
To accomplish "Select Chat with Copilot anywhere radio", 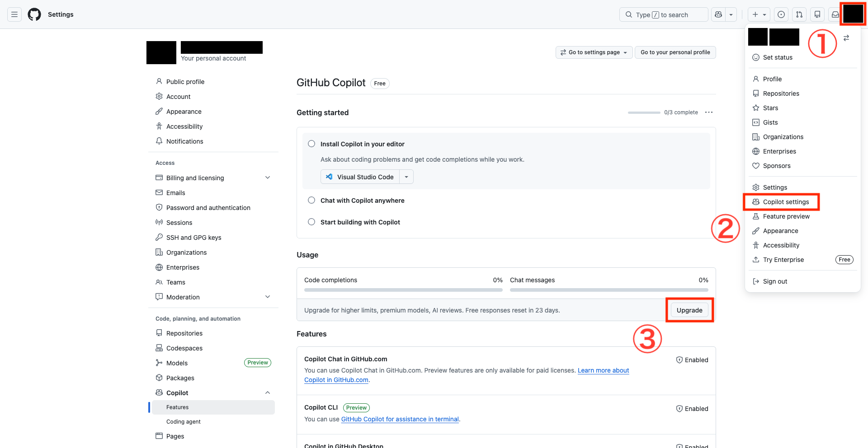I will (311, 201).
